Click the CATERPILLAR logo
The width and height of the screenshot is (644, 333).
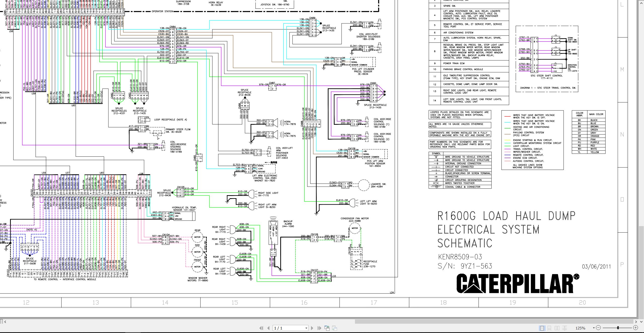click(x=518, y=284)
